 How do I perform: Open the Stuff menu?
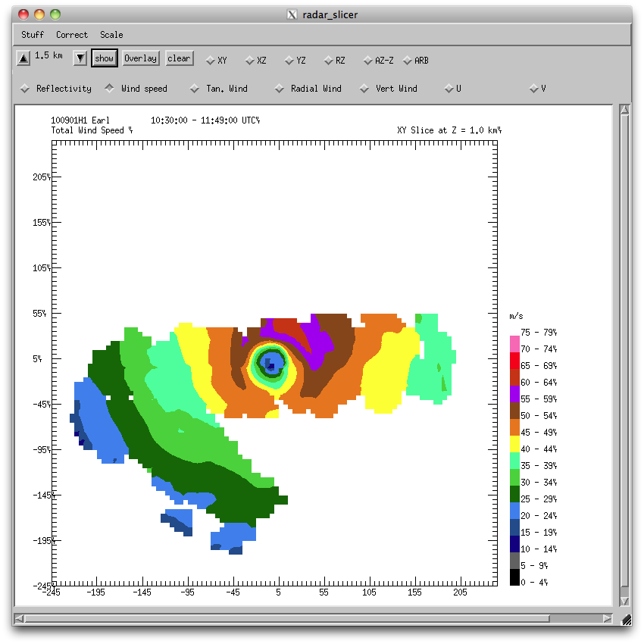coord(33,35)
